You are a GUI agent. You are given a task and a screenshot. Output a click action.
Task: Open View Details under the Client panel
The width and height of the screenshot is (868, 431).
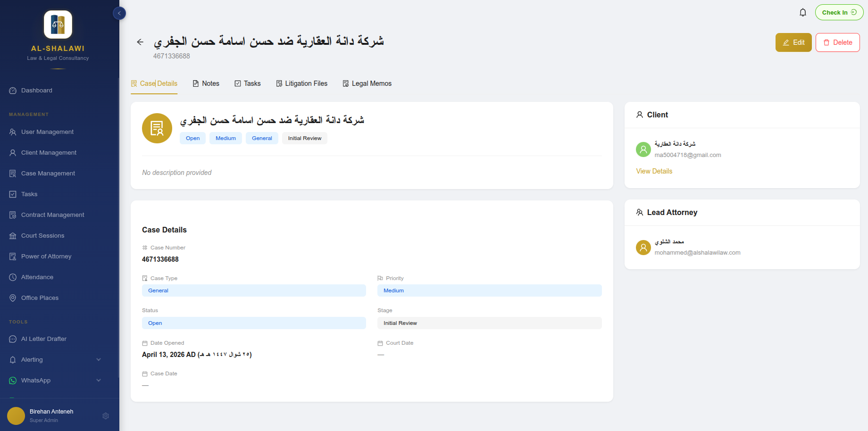654,171
